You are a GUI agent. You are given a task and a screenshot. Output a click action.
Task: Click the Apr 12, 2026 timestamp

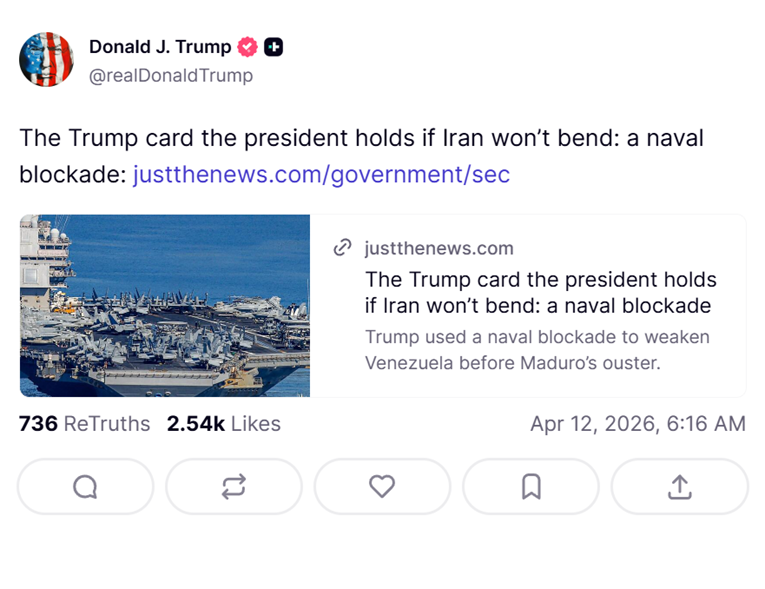[x=637, y=424]
